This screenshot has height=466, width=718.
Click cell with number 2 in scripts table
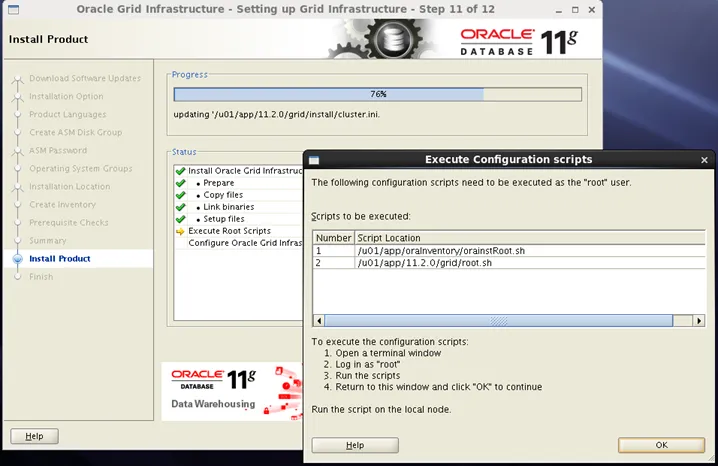coord(334,263)
